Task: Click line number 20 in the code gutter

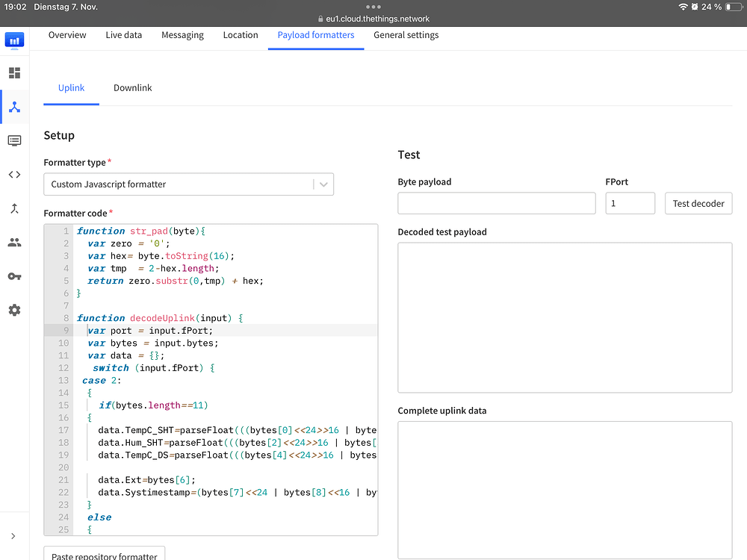Action: pos(63,467)
